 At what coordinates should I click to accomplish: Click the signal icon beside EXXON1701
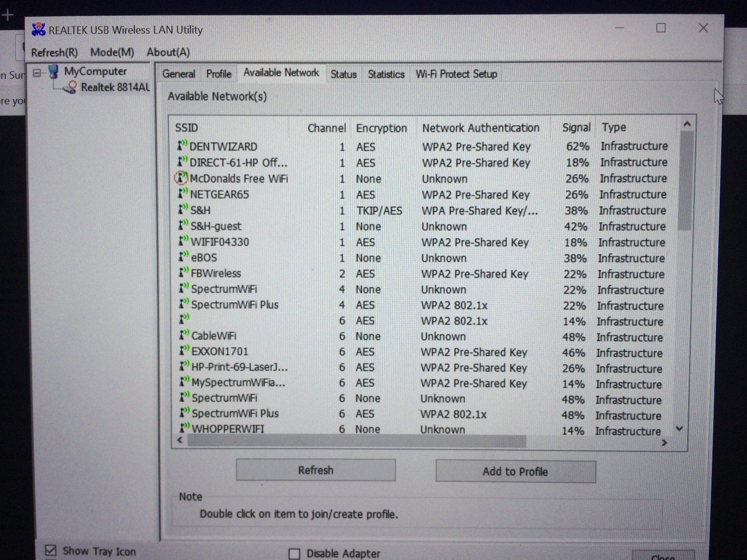coord(184,351)
